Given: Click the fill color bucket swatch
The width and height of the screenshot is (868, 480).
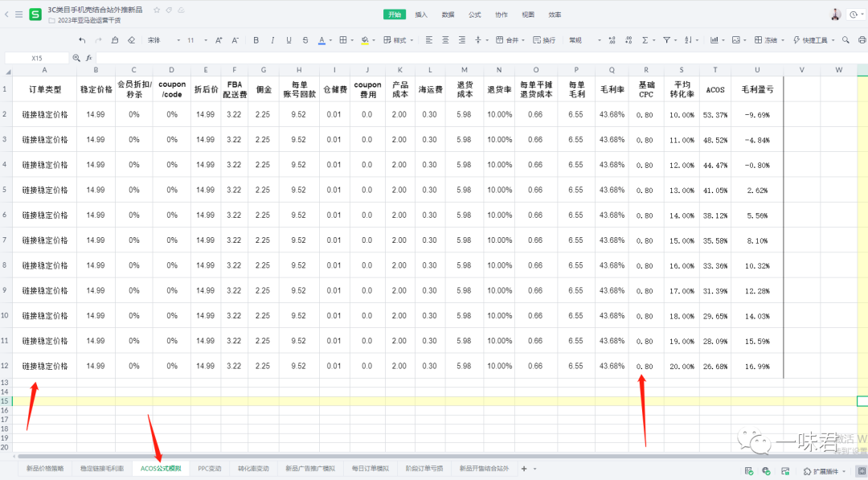Looking at the screenshot, I should (364, 40).
